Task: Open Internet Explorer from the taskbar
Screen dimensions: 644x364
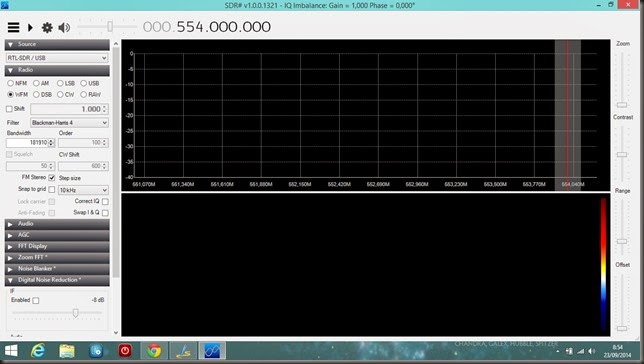Action: click(x=38, y=351)
